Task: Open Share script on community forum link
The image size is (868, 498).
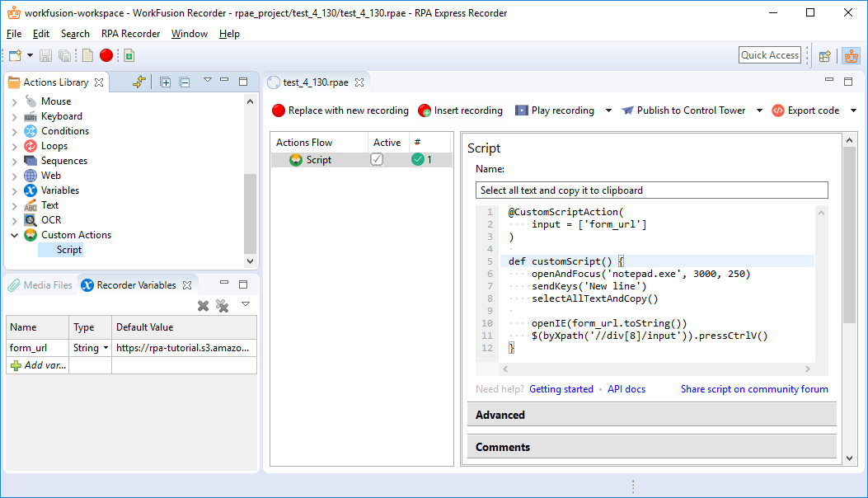Action: (x=754, y=389)
